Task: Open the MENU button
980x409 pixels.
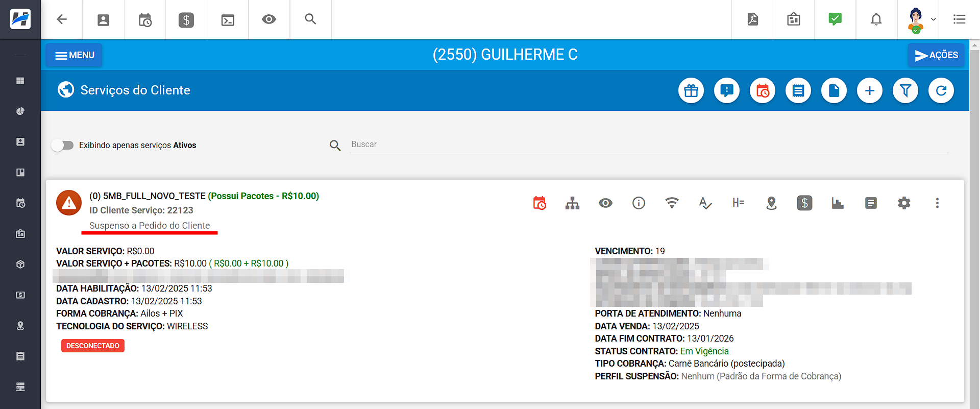Action: [x=75, y=55]
